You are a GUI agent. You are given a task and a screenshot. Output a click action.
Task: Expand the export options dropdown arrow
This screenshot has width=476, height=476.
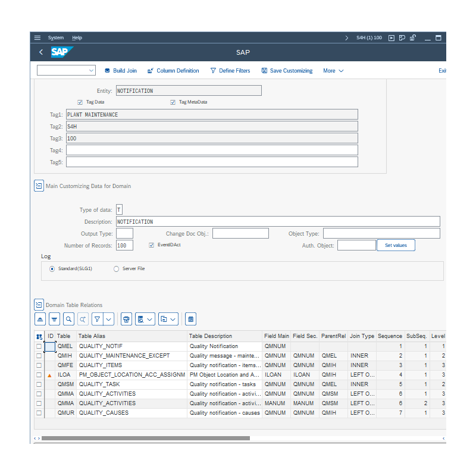coord(173,319)
